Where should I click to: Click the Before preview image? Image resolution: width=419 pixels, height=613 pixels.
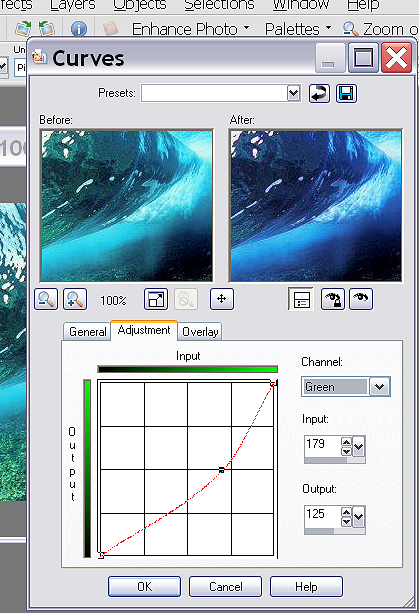coord(127,206)
